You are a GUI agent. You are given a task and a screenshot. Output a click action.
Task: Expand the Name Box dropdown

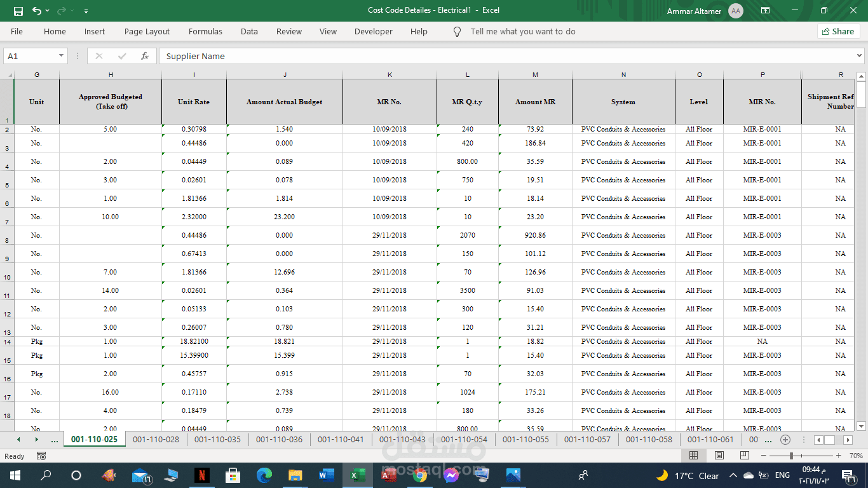point(61,56)
